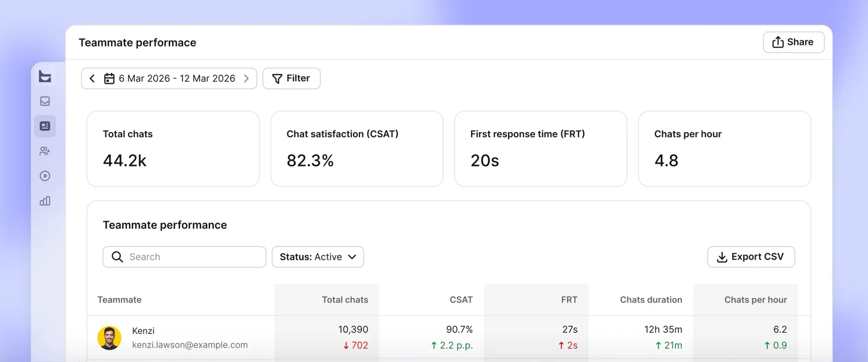Expand the Status: Active dropdown
The height and width of the screenshot is (362, 868).
[x=318, y=257]
